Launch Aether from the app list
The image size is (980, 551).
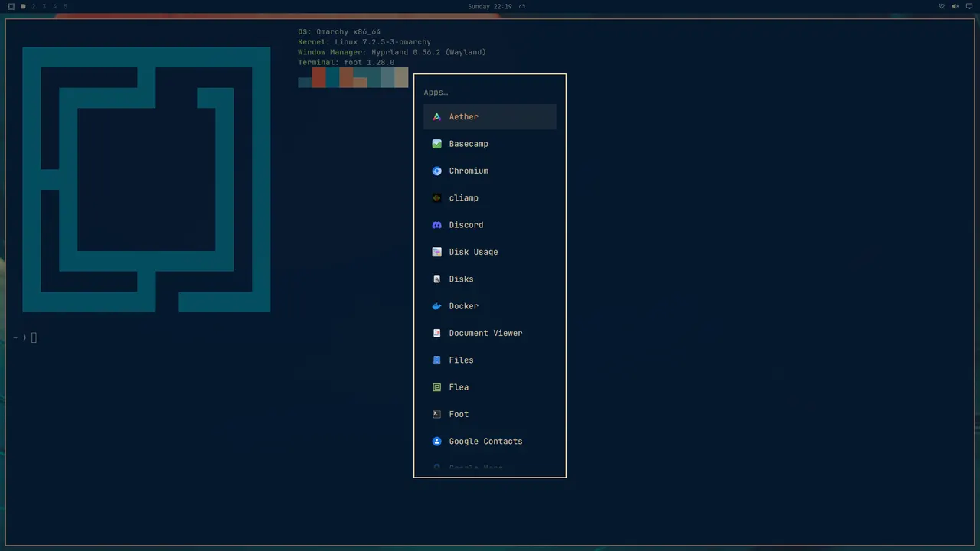[x=489, y=117]
